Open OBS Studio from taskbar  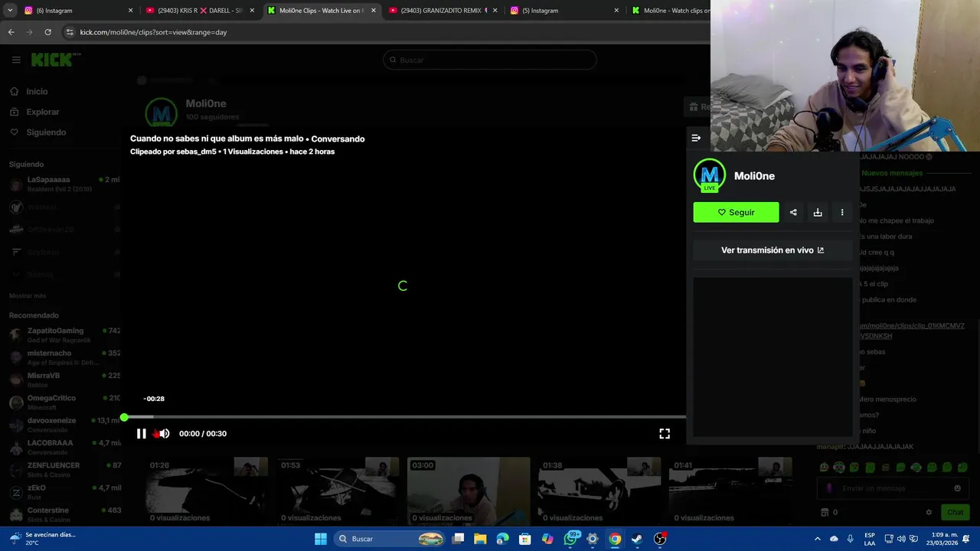(x=660, y=539)
